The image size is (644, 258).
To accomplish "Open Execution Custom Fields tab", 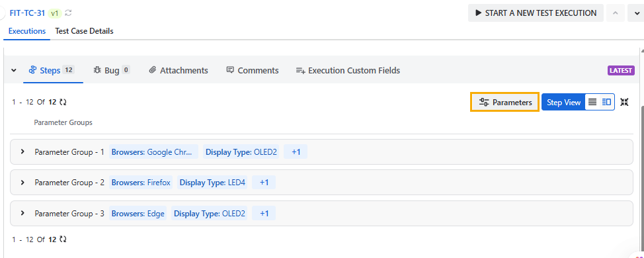I will [x=348, y=70].
